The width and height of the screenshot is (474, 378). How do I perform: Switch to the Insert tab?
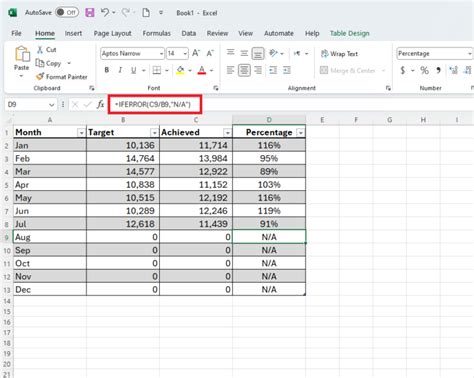tap(73, 33)
